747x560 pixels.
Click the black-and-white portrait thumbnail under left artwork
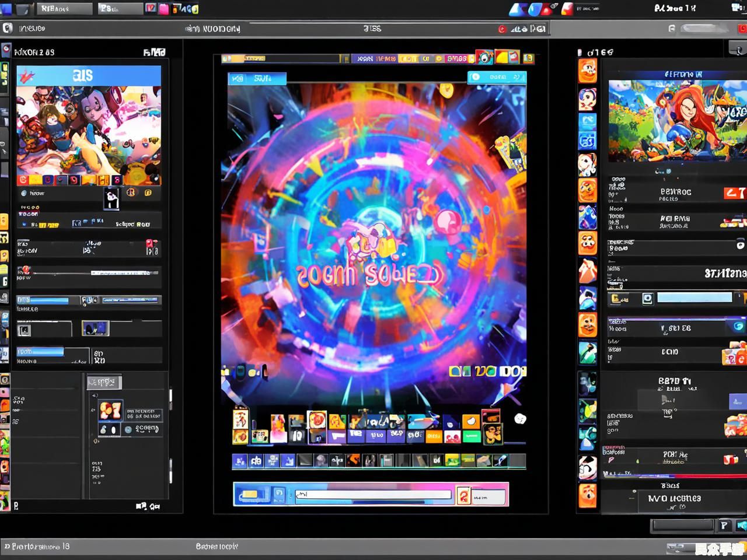111,198
